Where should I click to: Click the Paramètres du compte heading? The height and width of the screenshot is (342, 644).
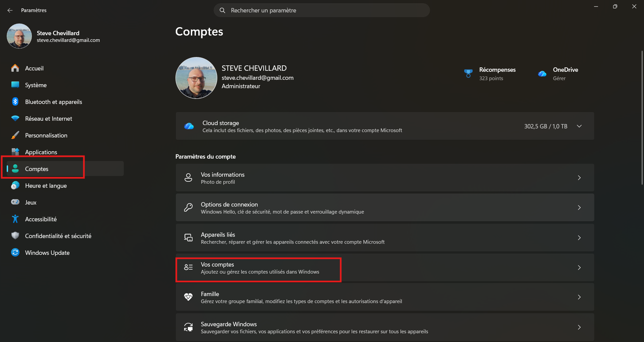(206, 157)
